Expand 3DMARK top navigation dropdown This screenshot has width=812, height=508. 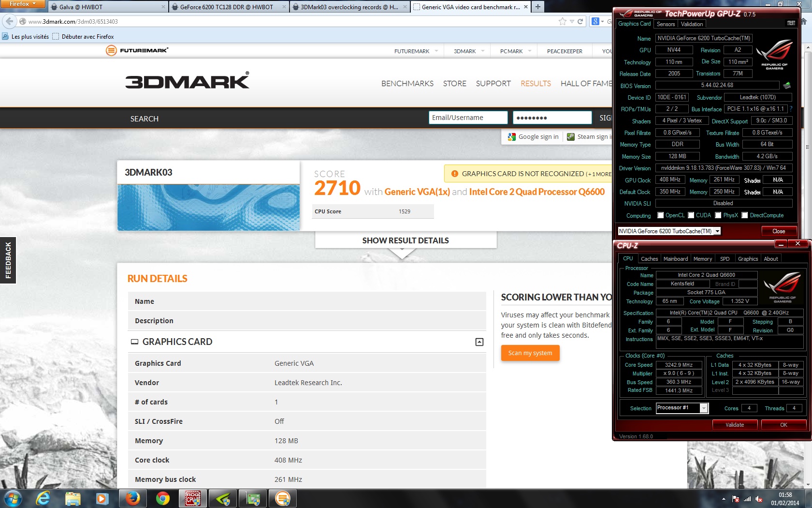(482, 51)
